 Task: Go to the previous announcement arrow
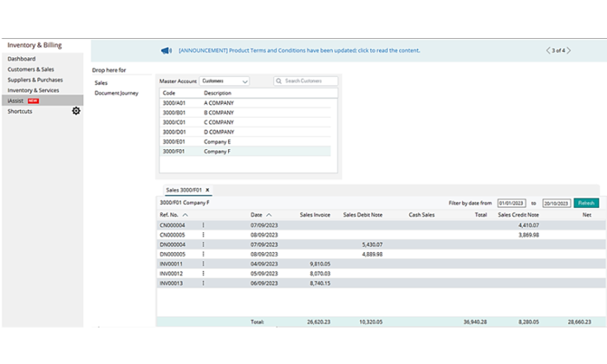[547, 50]
